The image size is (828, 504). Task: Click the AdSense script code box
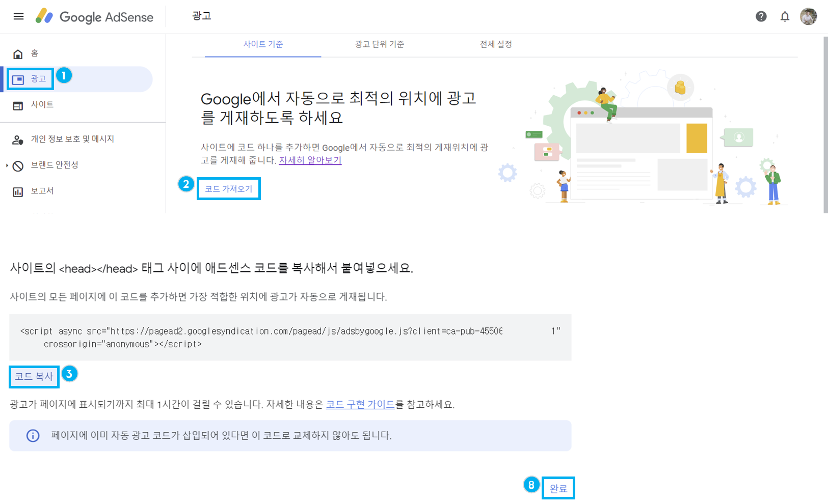coord(290,338)
